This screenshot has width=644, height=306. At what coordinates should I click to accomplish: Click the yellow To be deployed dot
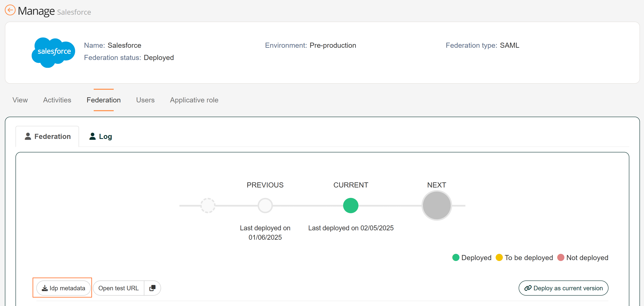click(499, 257)
